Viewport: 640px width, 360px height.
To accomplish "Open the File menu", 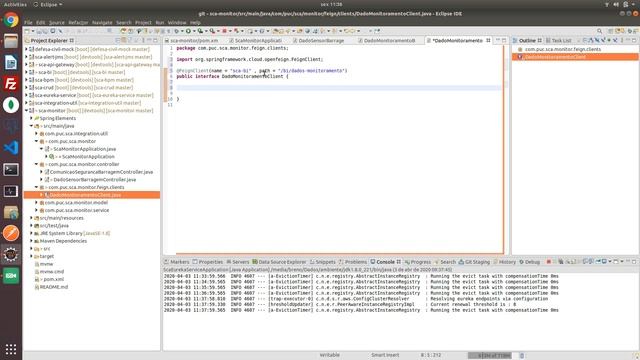I will [28, 22].
